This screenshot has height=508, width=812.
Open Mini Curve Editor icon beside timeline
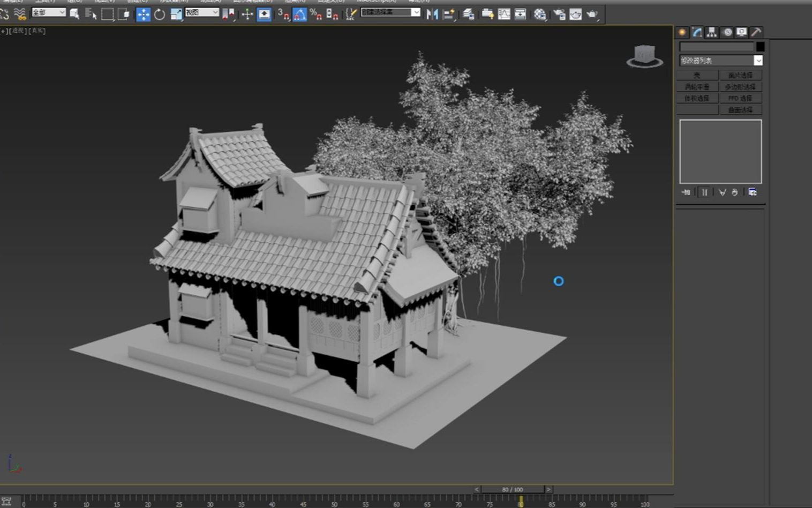[x=6, y=502]
